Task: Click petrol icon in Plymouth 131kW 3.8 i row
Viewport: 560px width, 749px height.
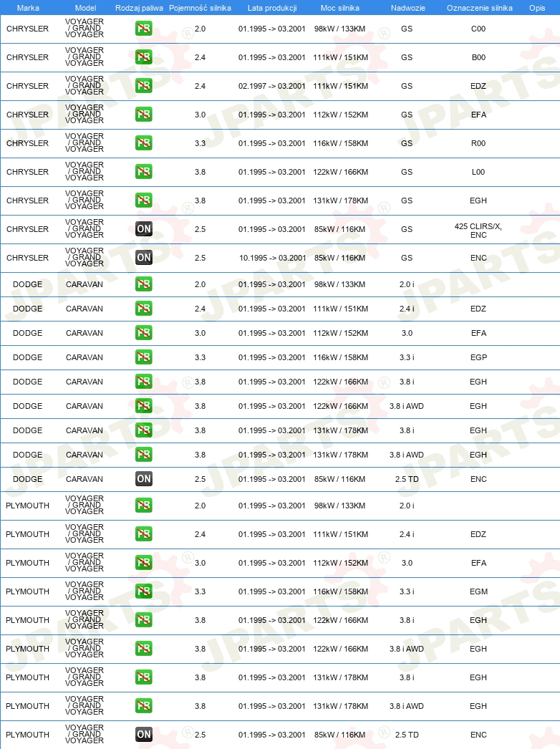Action: pos(144,677)
